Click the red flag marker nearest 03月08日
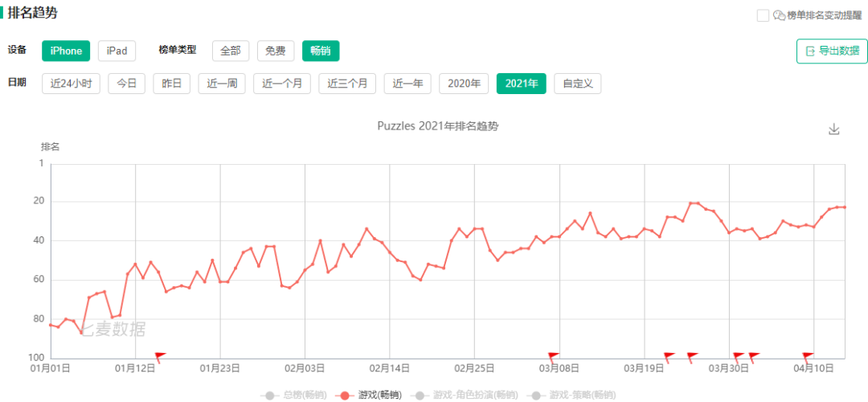 (x=553, y=356)
